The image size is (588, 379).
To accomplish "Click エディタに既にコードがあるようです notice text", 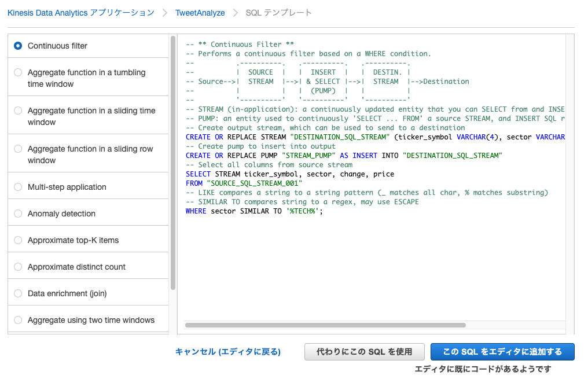I will click(x=483, y=369).
